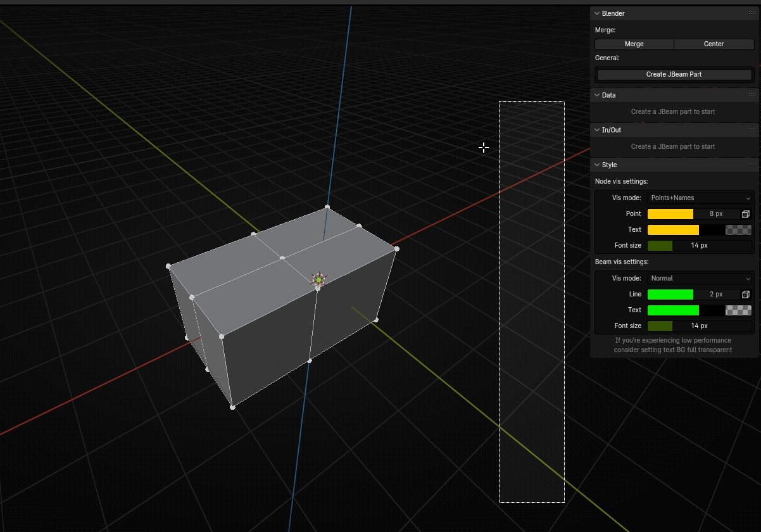Viewport: 761px width, 532px height.
Task: Click the Data panel drag grip
Action: coord(752,95)
